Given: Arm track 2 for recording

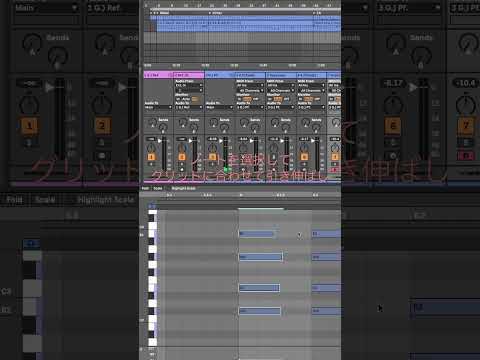Looking at the screenshot, I should pyautogui.click(x=182, y=171).
